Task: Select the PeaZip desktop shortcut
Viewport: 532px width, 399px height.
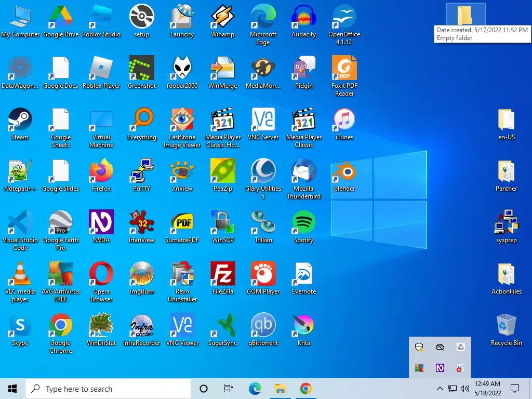Action: coord(222,175)
